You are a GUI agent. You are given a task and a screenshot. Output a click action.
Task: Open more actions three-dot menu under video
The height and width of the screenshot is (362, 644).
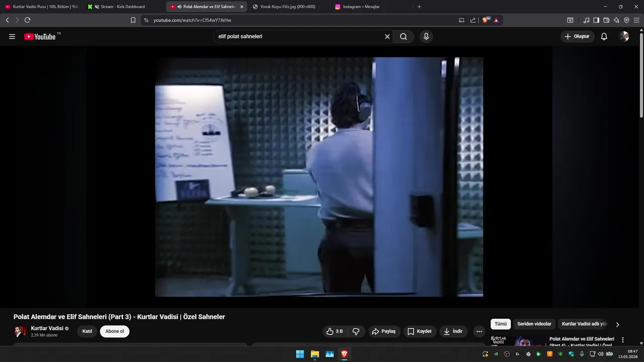click(479, 331)
